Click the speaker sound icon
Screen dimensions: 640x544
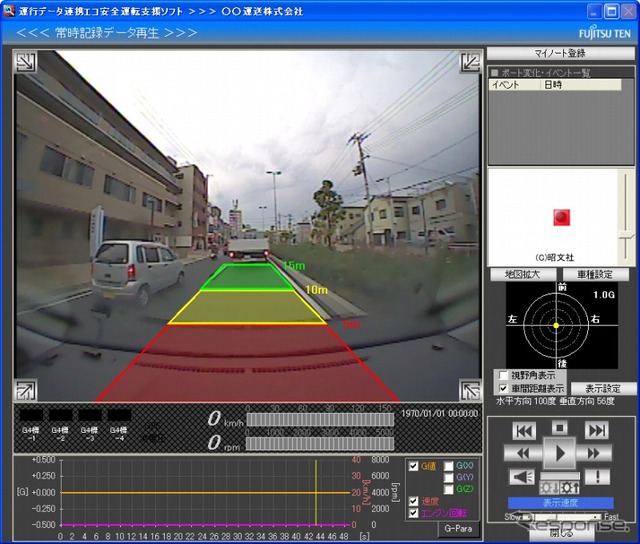click(522, 477)
